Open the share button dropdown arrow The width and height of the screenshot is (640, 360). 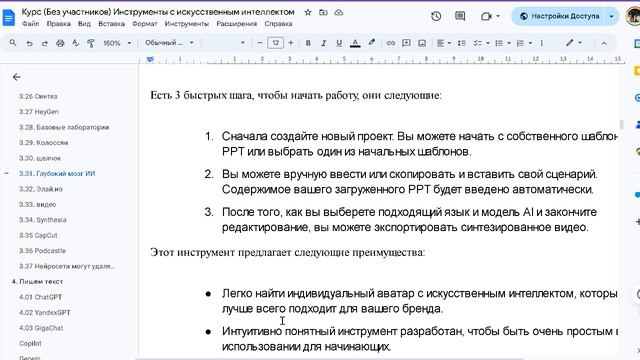pyautogui.click(x=611, y=16)
